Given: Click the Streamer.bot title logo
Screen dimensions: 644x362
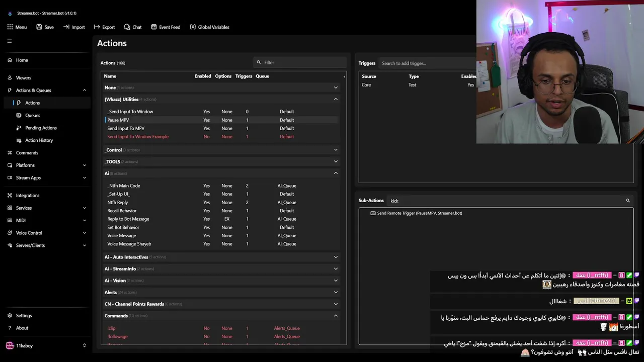Looking at the screenshot, I should tap(10, 13).
